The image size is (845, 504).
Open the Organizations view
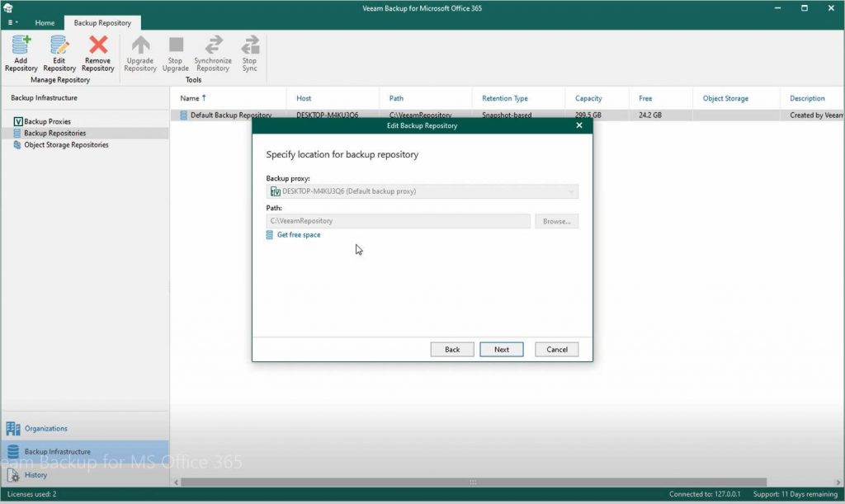click(x=85, y=429)
